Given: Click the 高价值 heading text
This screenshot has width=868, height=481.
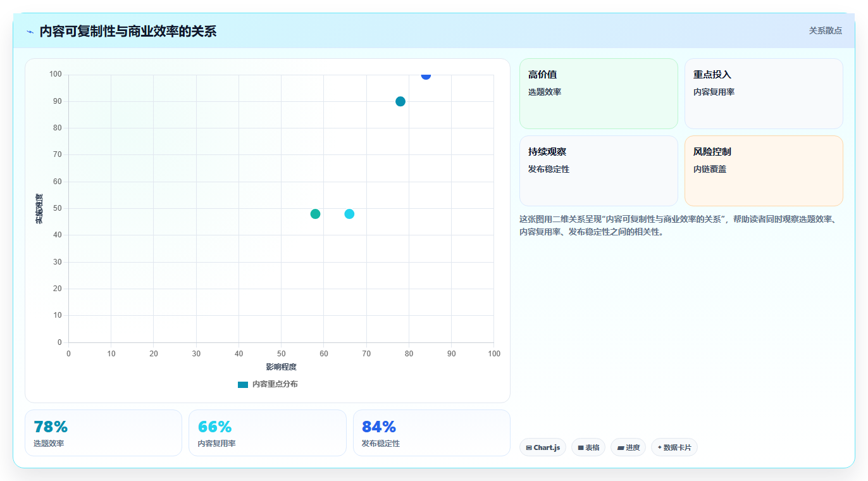Looking at the screenshot, I should pos(542,75).
